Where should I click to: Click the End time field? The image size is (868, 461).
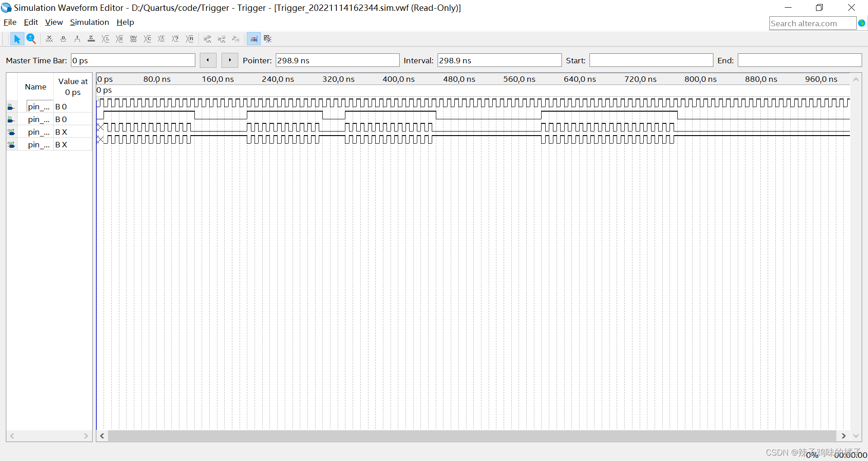tap(800, 61)
